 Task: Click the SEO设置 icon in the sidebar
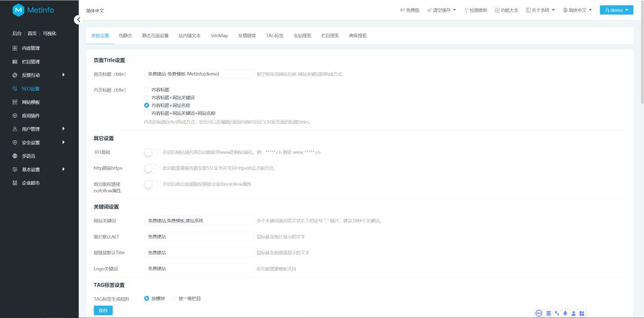click(x=15, y=89)
